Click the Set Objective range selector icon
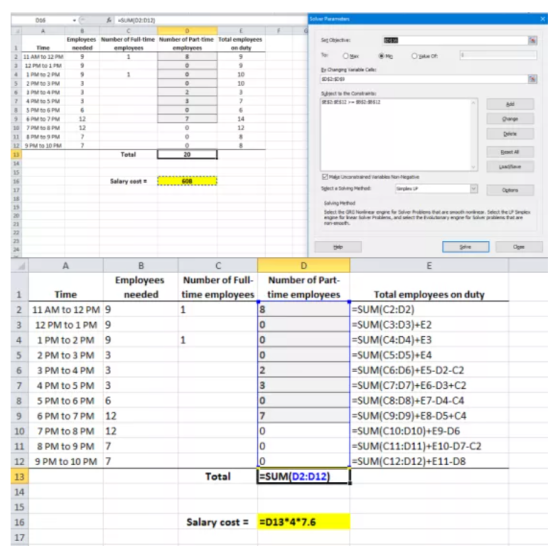 tap(532, 40)
